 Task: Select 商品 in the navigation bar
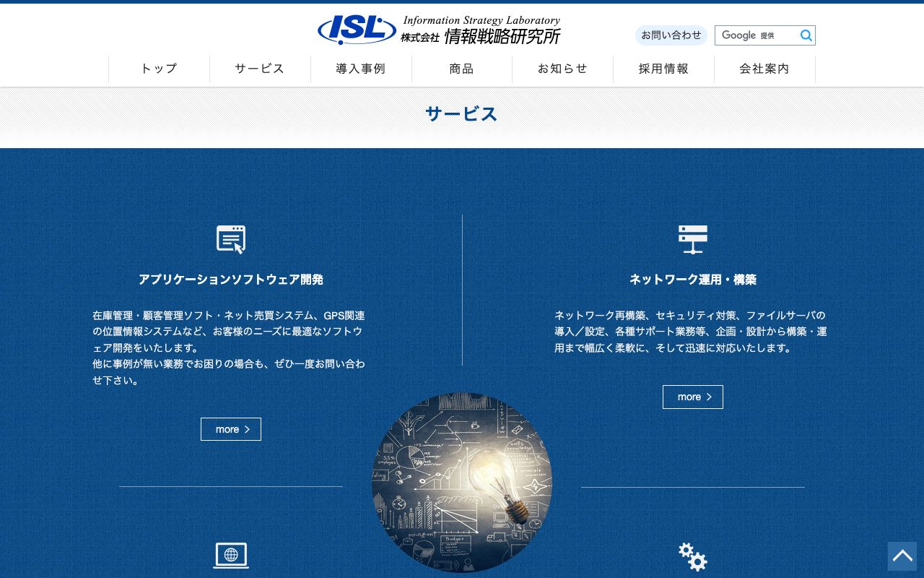pyautogui.click(x=462, y=69)
